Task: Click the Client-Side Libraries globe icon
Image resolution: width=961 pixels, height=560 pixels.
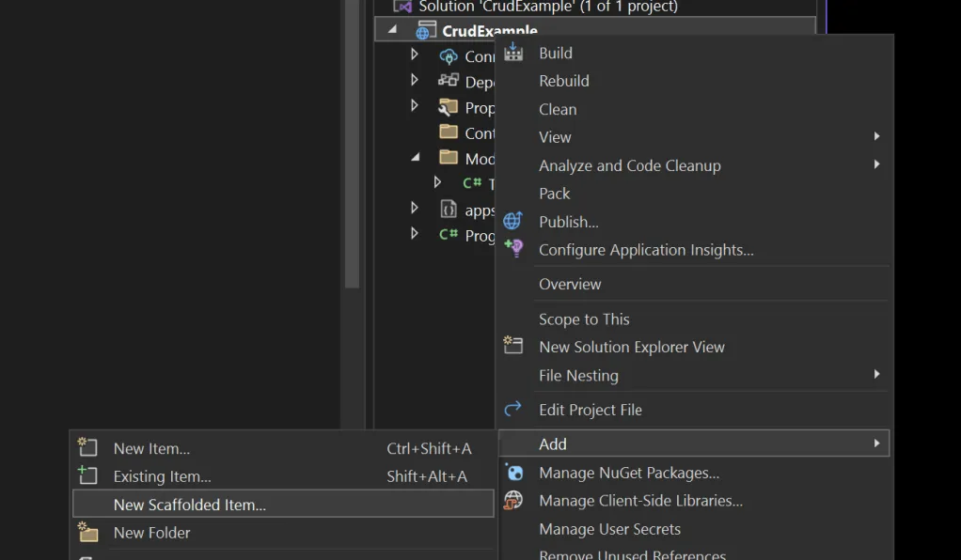Action: coord(513,500)
